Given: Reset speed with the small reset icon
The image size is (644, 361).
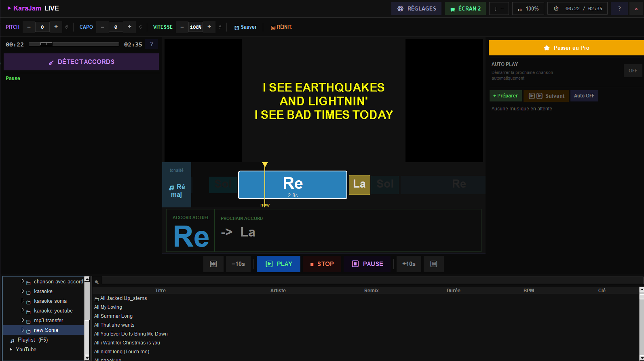Looking at the screenshot, I should 220,27.
